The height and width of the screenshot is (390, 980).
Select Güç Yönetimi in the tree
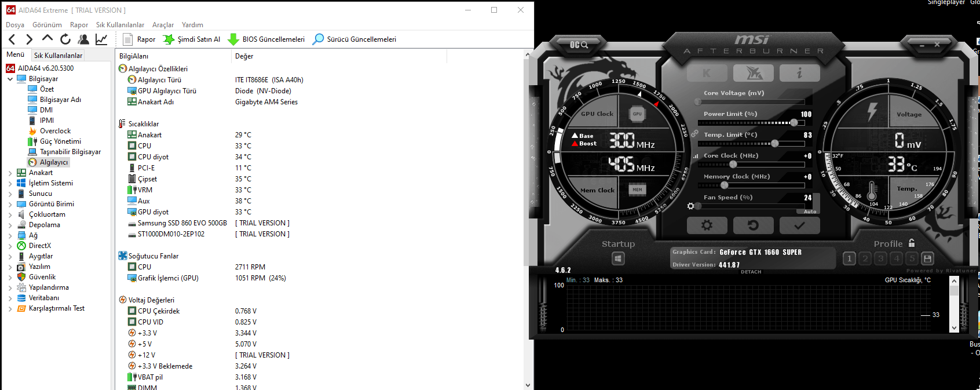[x=60, y=141]
